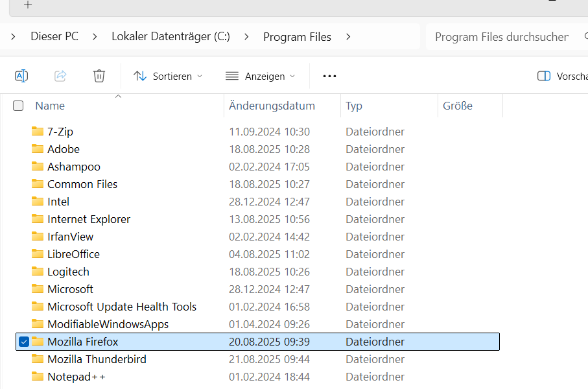This screenshot has width=588, height=389.
Task: Click the Ashampoo folder icon
Action: click(38, 166)
